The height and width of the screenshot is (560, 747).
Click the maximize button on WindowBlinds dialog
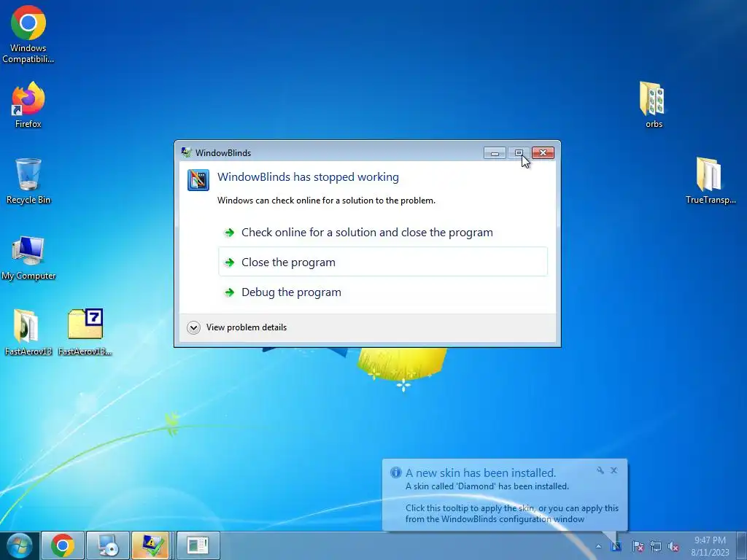pyautogui.click(x=519, y=153)
